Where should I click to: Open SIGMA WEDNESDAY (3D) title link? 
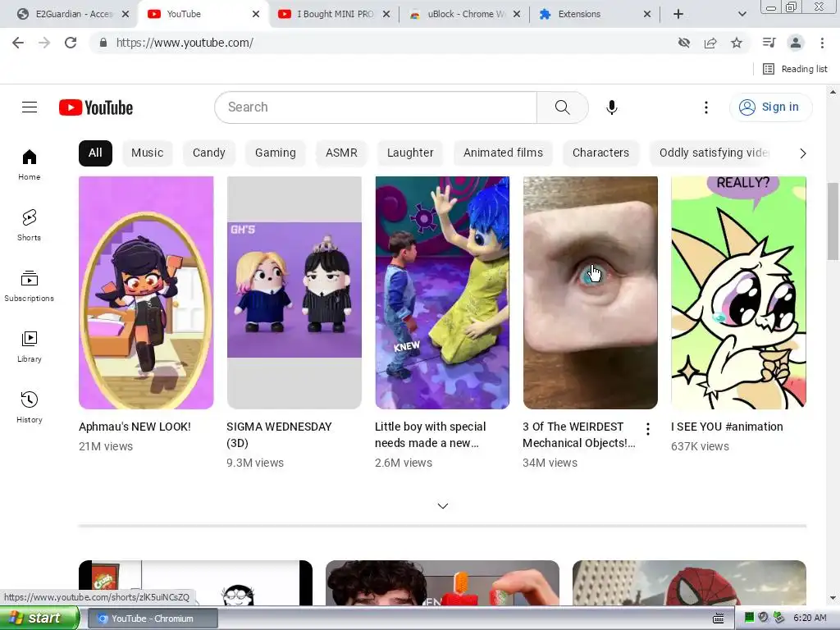point(279,435)
